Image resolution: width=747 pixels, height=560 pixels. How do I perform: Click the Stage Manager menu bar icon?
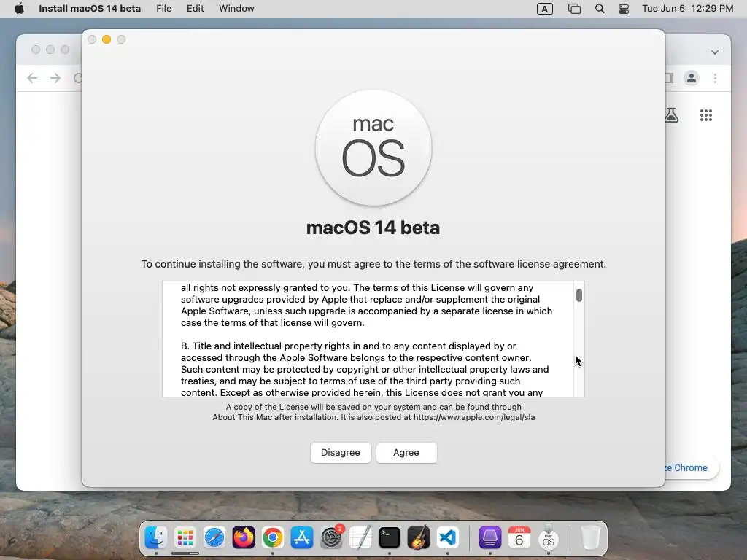pos(575,9)
